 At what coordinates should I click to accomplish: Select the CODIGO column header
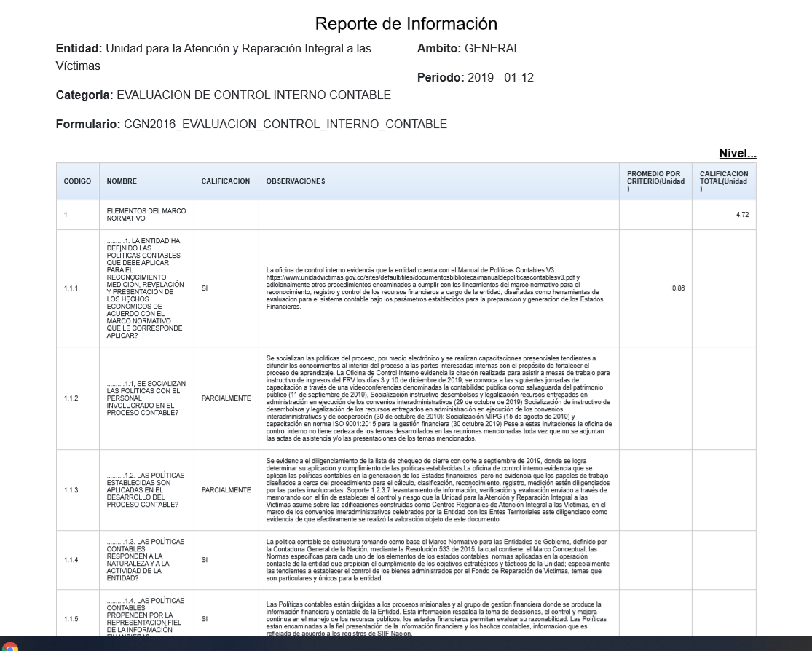(78, 181)
